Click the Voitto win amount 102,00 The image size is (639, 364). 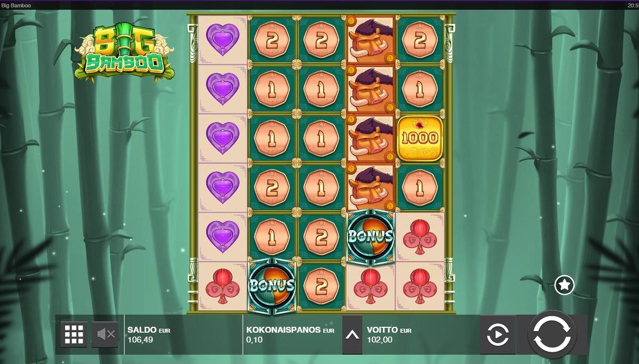(x=380, y=339)
